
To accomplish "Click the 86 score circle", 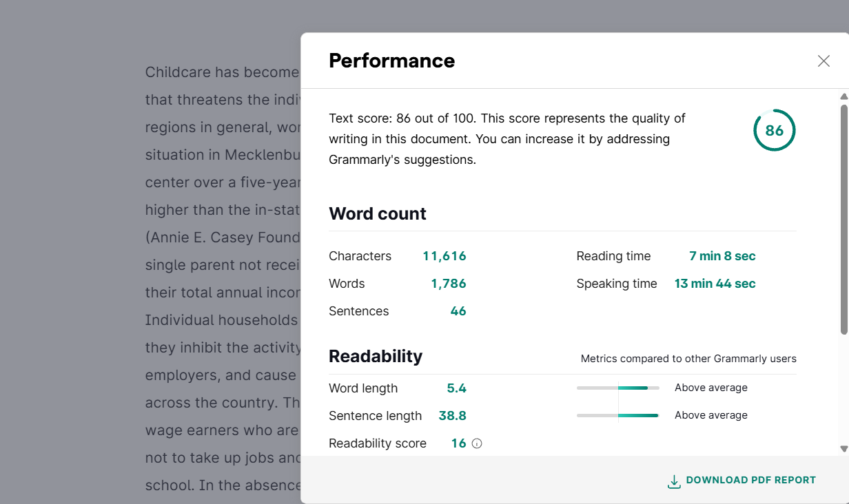I will pyautogui.click(x=775, y=130).
